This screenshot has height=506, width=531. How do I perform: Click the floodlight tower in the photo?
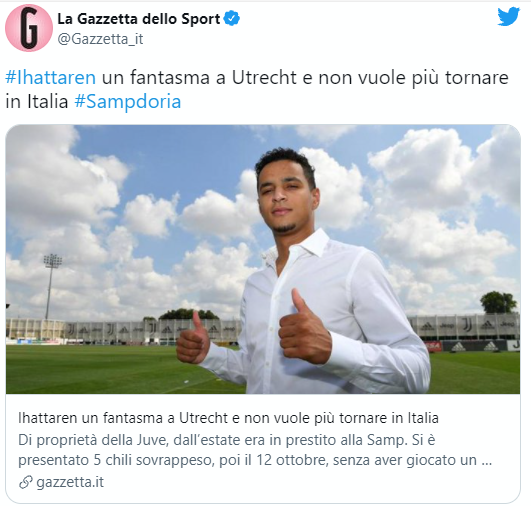pyautogui.click(x=51, y=287)
